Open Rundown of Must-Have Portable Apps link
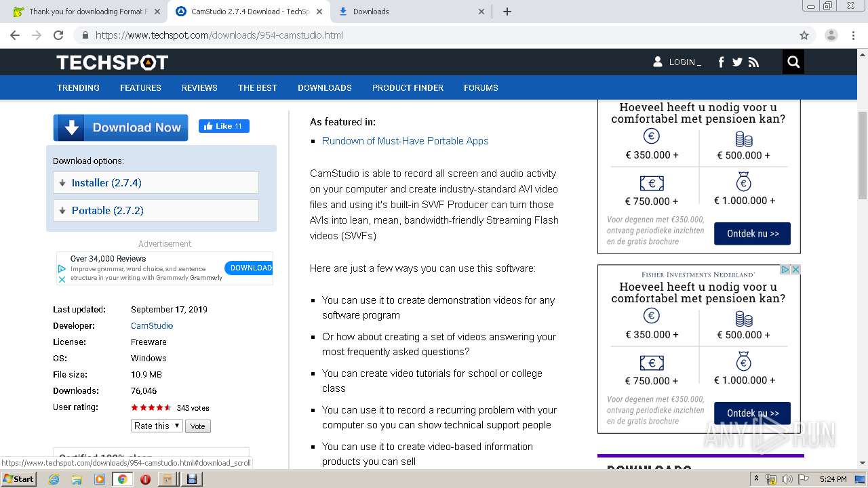The image size is (868, 488). (405, 141)
